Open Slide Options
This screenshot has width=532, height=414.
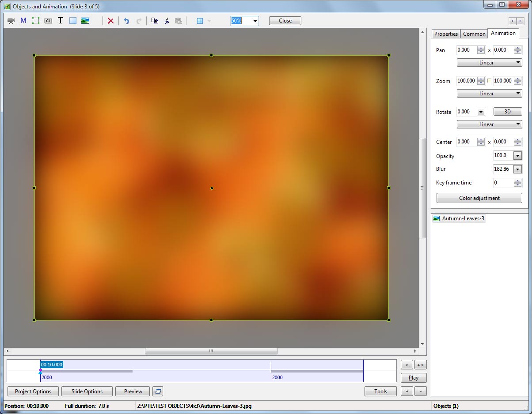click(87, 391)
